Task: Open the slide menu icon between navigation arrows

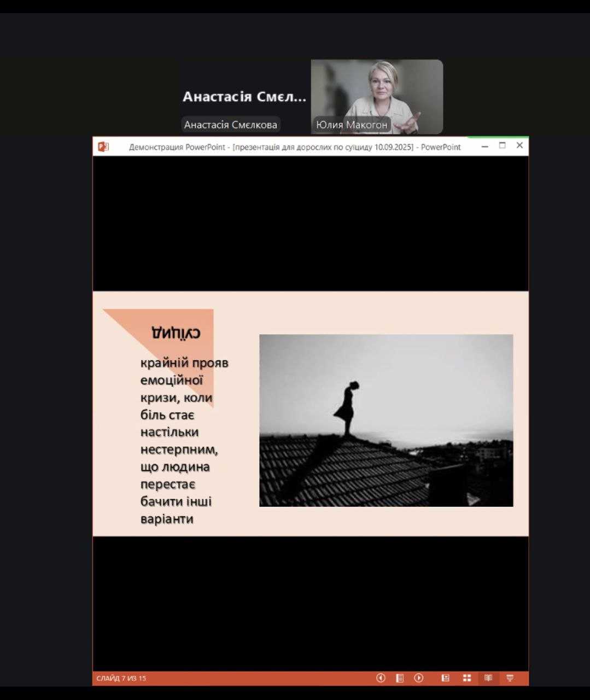Action: pos(400,678)
